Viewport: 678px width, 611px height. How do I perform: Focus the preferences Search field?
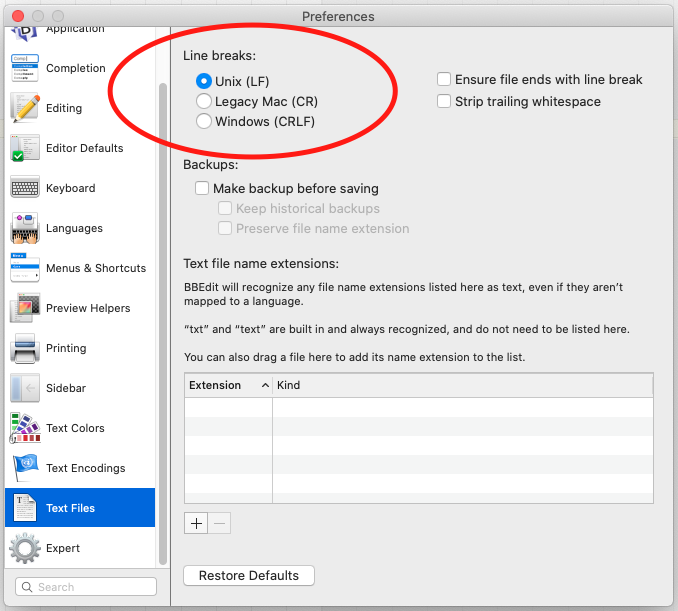pyautogui.click(x=86, y=587)
